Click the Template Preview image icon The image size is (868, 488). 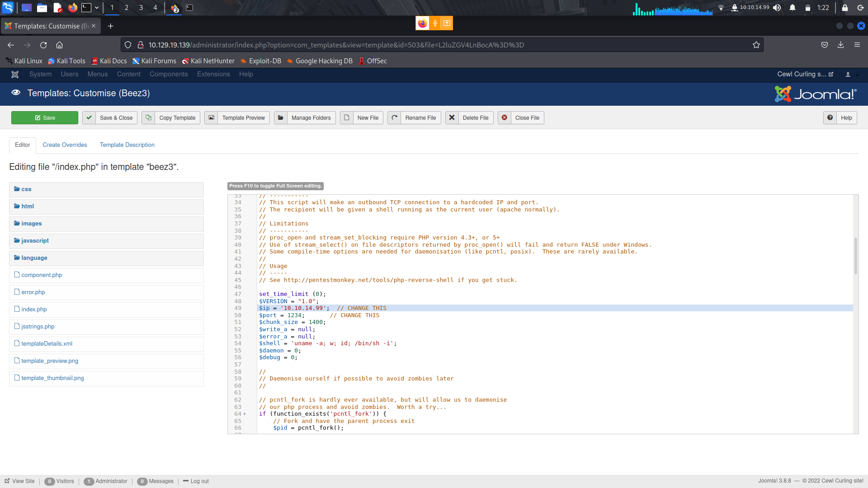(211, 118)
